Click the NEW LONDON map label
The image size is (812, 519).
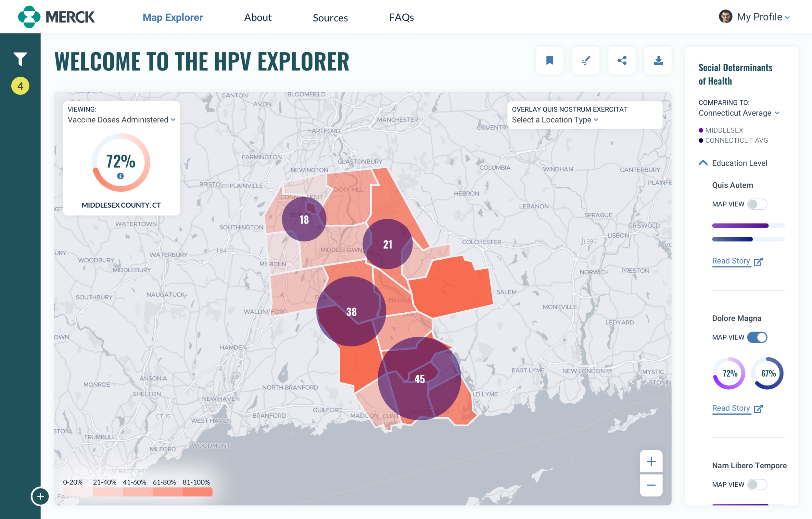pyautogui.click(x=583, y=371)
